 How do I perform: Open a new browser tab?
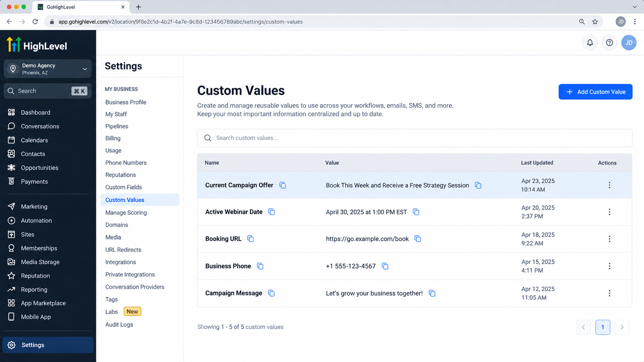click(138, 7)
